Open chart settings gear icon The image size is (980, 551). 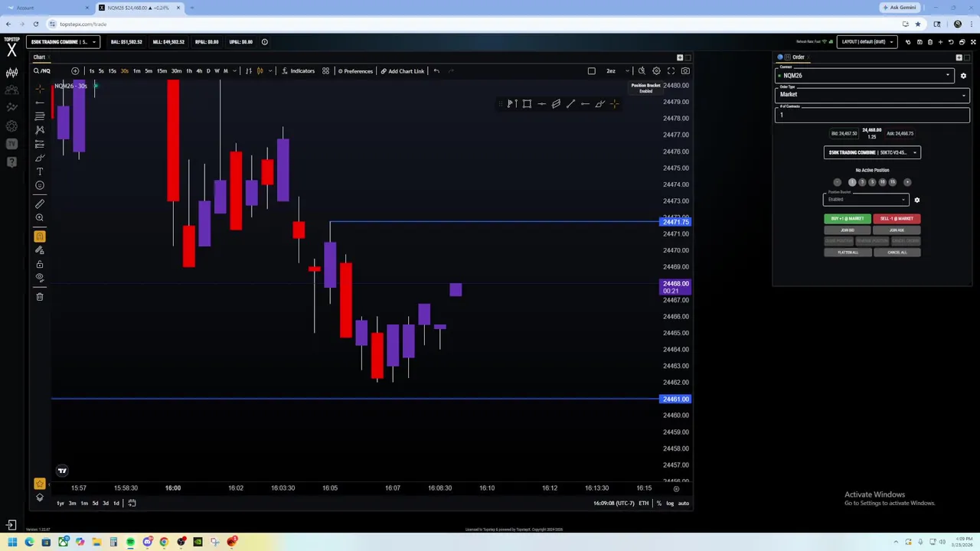coord(656,71)
